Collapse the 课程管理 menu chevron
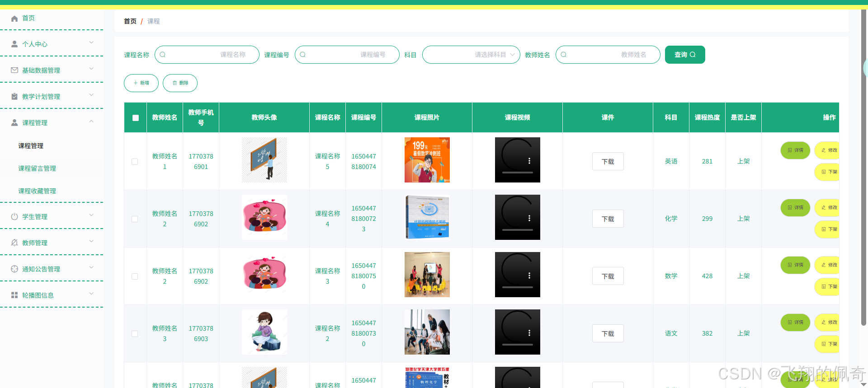 click(91, 121)
